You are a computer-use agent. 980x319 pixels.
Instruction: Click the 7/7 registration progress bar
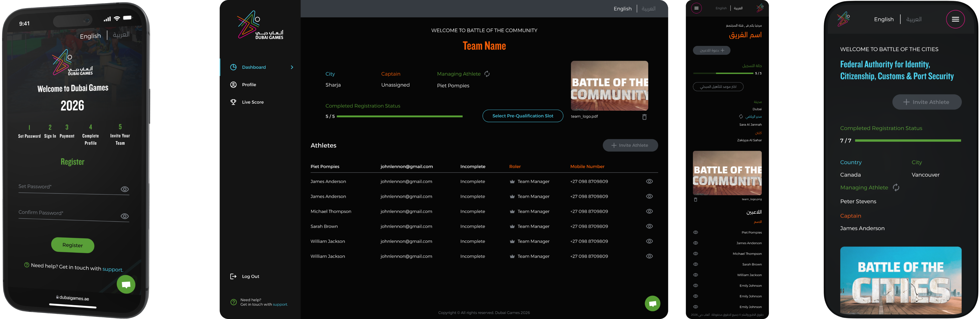[x=908, y=141]
